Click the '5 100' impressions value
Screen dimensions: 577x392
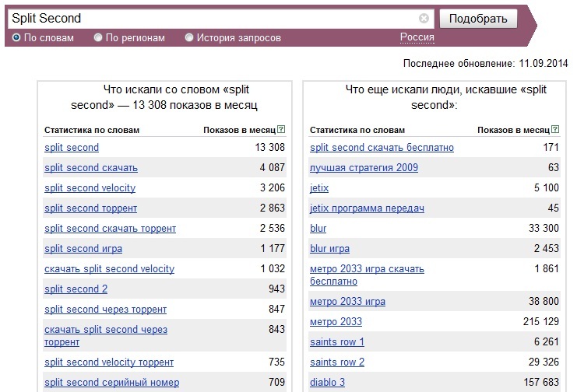click(547, 188)
